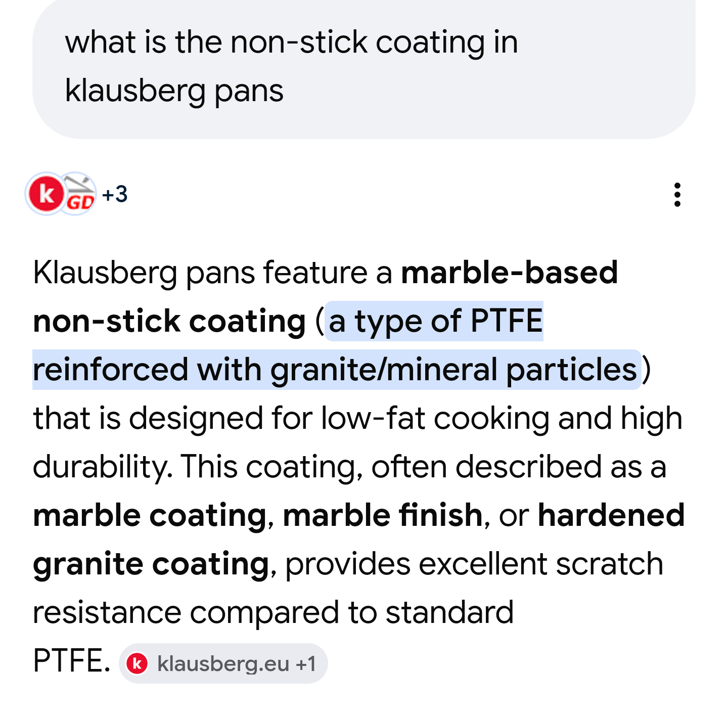Click the bold "marble finish" term
The image size is (728, 717).
(x=383, y=515)
